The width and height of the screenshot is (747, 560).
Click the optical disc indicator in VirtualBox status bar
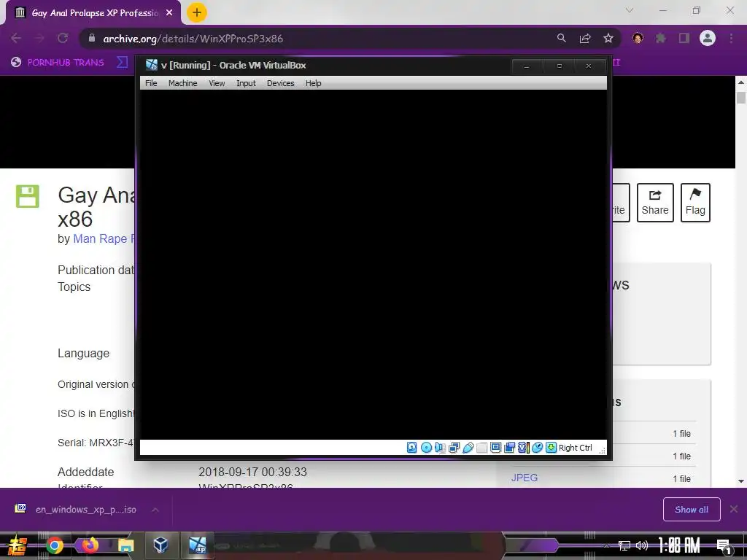point(426,448)
